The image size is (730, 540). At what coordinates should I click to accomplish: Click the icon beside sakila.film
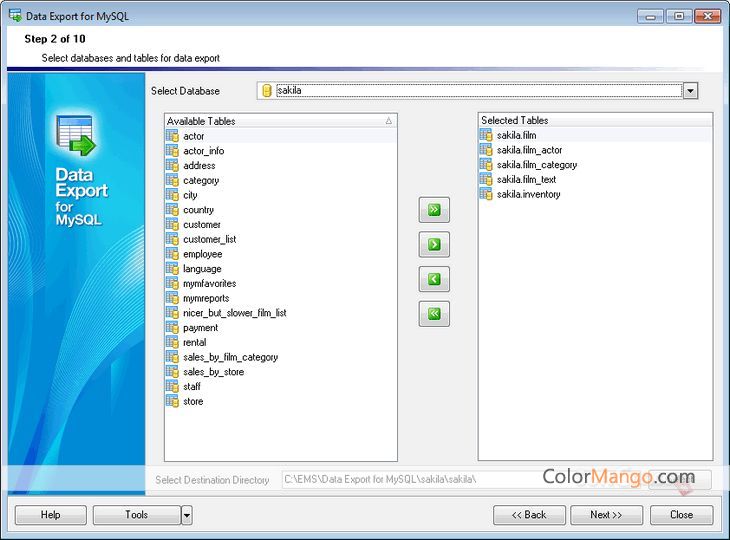point(486,135)
